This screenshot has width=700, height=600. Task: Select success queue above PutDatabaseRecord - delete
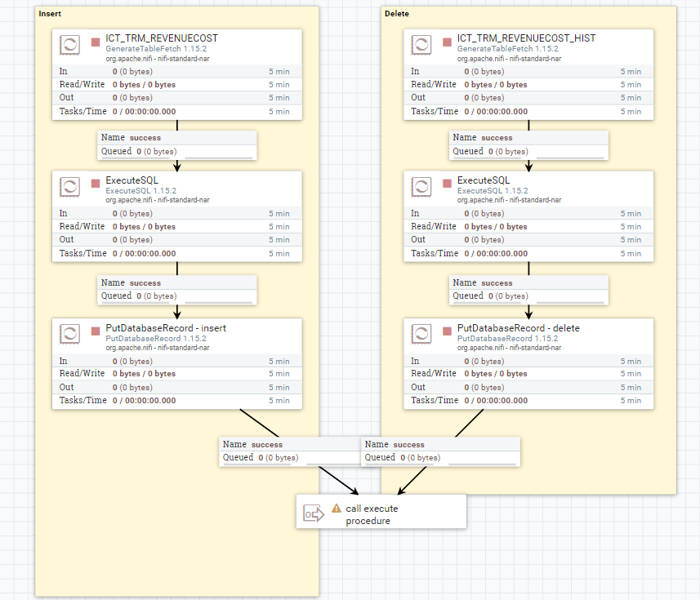click(528, 290)
